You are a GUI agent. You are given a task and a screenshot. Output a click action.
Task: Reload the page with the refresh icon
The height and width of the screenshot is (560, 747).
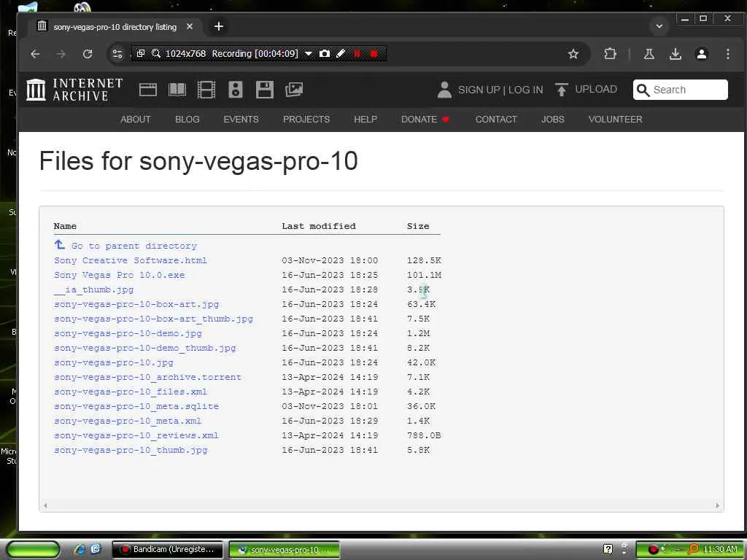point(88,54)
